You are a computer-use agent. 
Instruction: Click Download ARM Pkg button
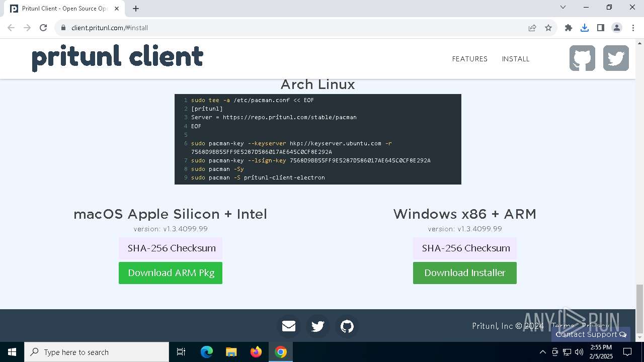(x=171, y=273)
